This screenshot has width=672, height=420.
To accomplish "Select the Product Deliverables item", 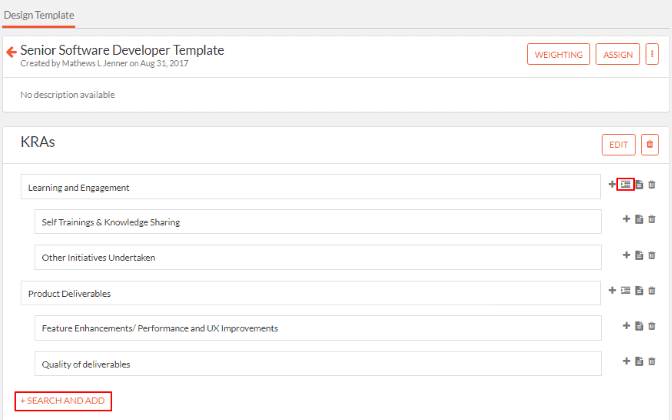I will tap(311, 293).
